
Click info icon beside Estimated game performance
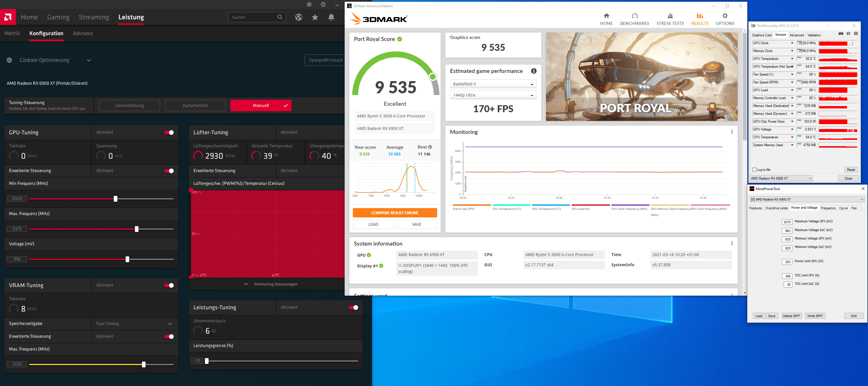click(534, 71)
